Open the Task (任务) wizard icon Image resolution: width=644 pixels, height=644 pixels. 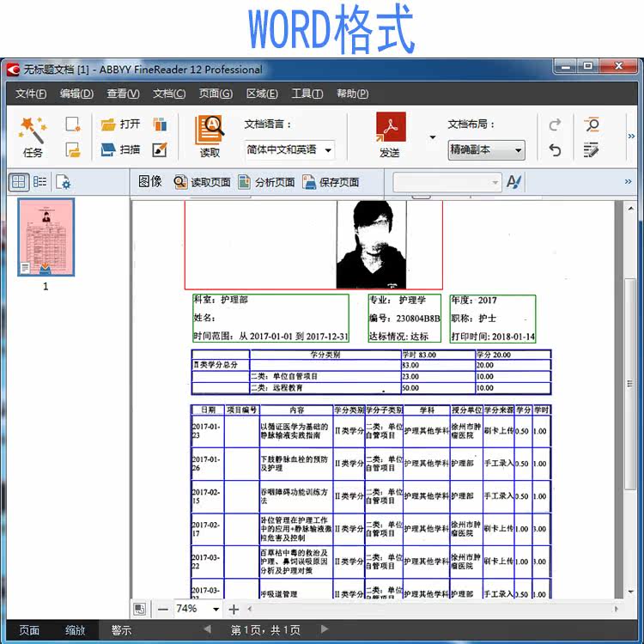click(x=33, y=137)
